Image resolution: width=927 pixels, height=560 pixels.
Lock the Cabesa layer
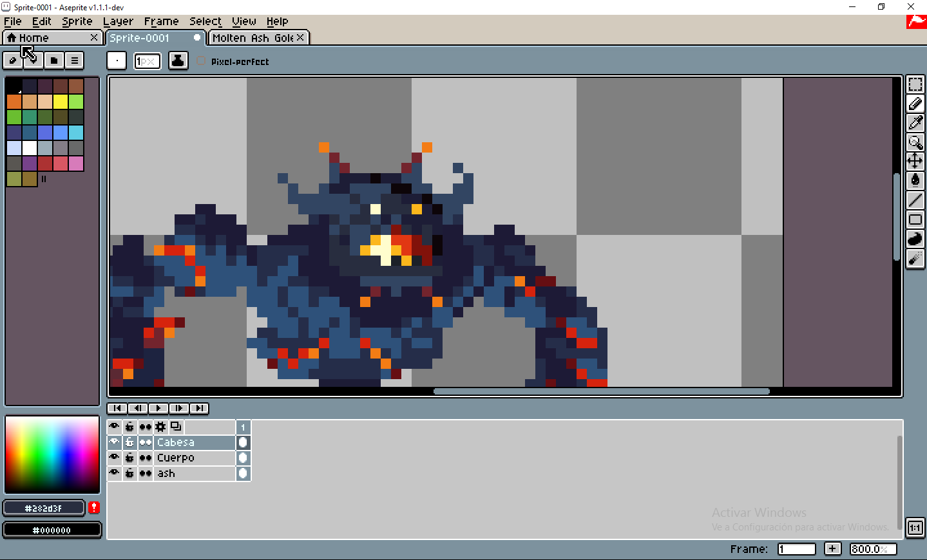129,442
